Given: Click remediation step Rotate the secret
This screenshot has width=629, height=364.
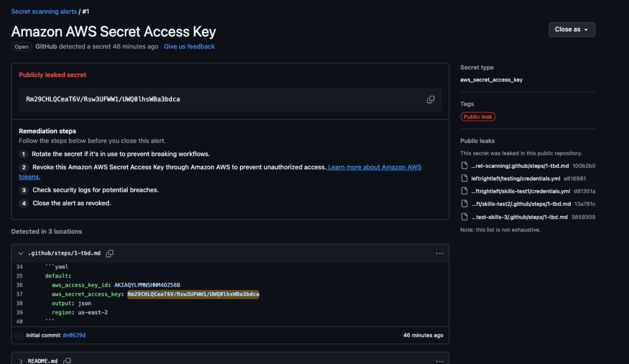Looking at the screenshot, I should pos(121,154).
